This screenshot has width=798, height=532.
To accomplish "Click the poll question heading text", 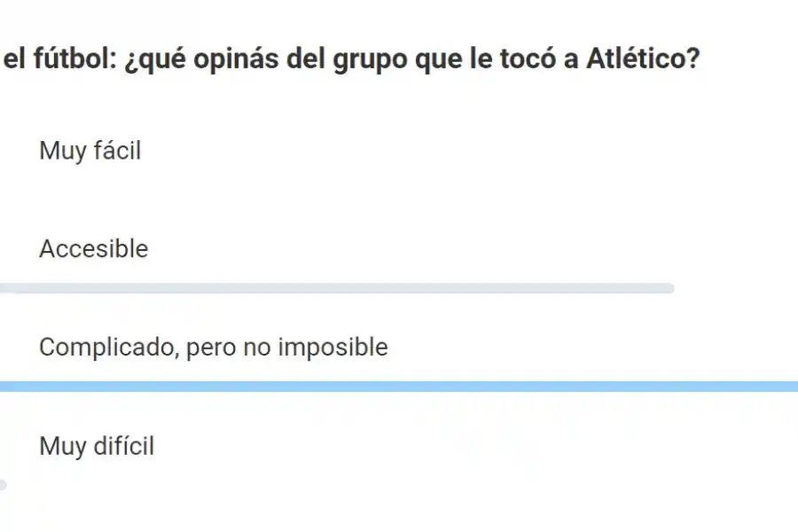I will [x=350, y=59].
